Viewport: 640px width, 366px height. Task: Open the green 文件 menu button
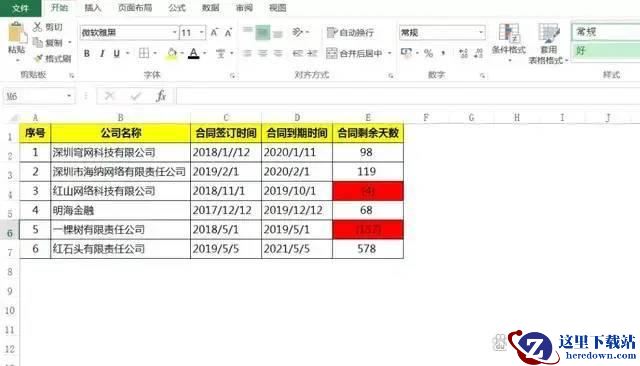point(20,8)
